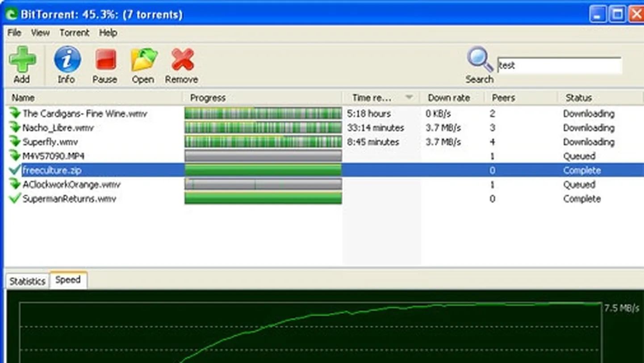Sort by the Peers column header
Viewport: 644px width, 363px height.
(521, 97)
